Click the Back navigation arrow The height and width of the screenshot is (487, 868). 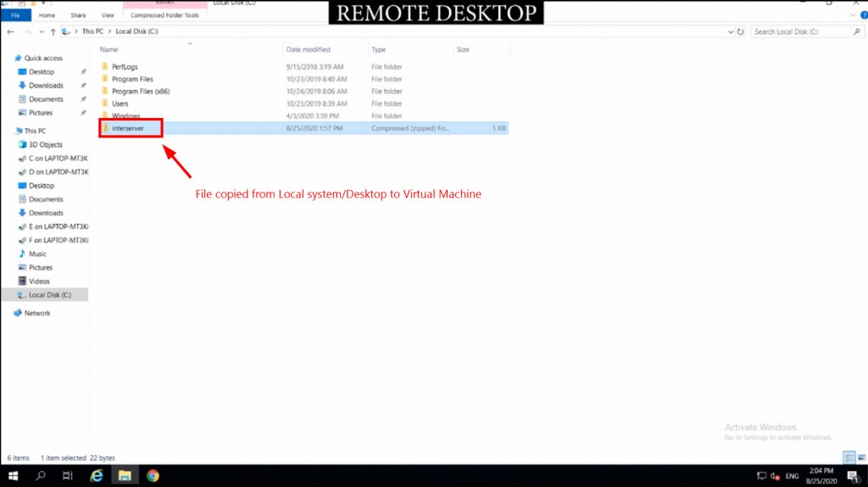click(10, 31)
